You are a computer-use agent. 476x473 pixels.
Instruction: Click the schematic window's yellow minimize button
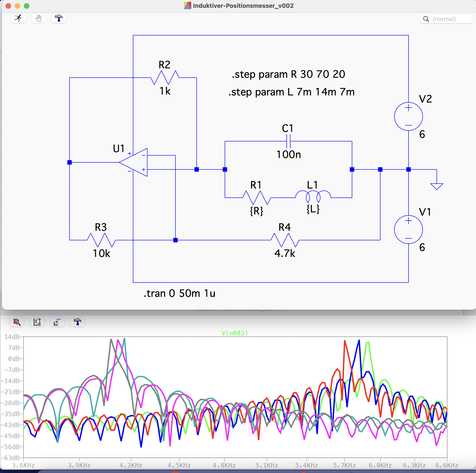(17, 6)
